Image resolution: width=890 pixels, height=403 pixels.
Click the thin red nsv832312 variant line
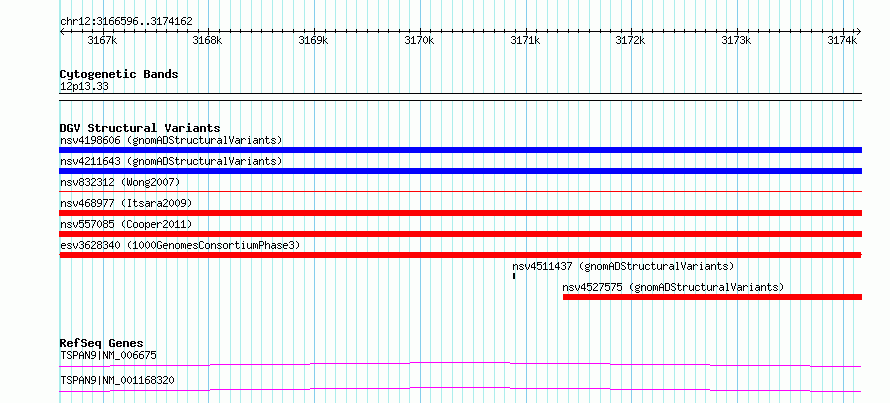tap(460, 192)
